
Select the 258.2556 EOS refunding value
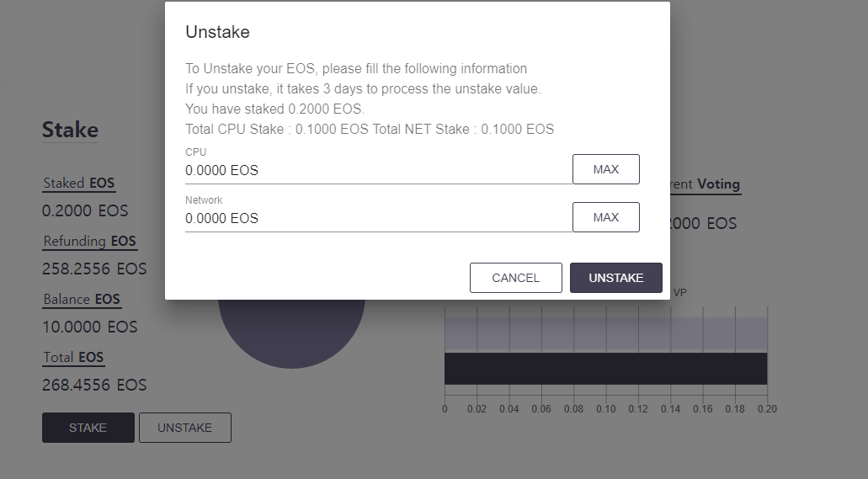click(94, 269)
